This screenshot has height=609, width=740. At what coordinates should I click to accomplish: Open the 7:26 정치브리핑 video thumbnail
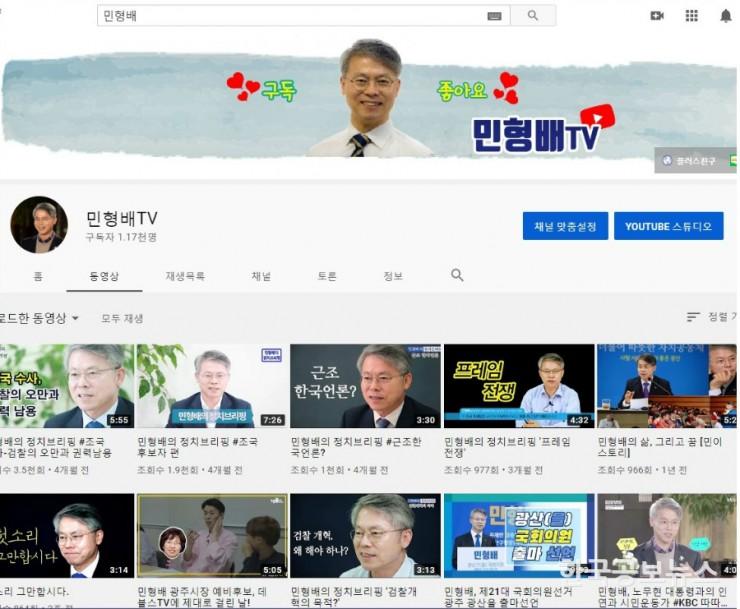(x=212, y=386)
